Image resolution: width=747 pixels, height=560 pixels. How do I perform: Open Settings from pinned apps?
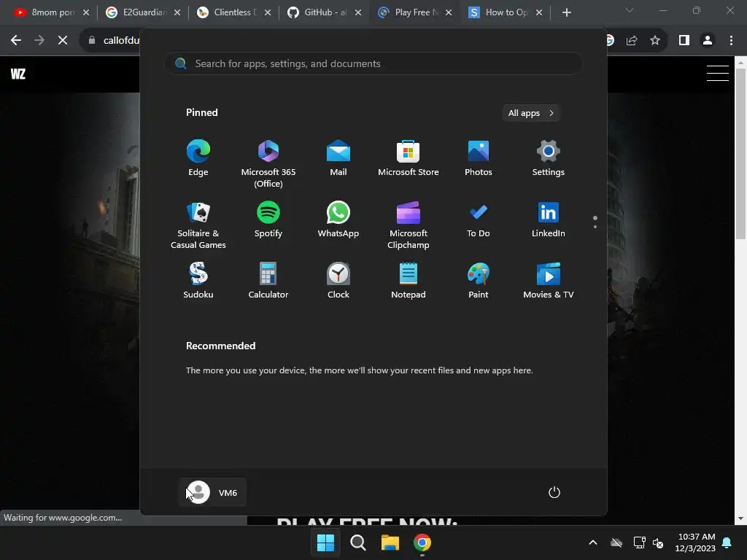pos(549,159)
